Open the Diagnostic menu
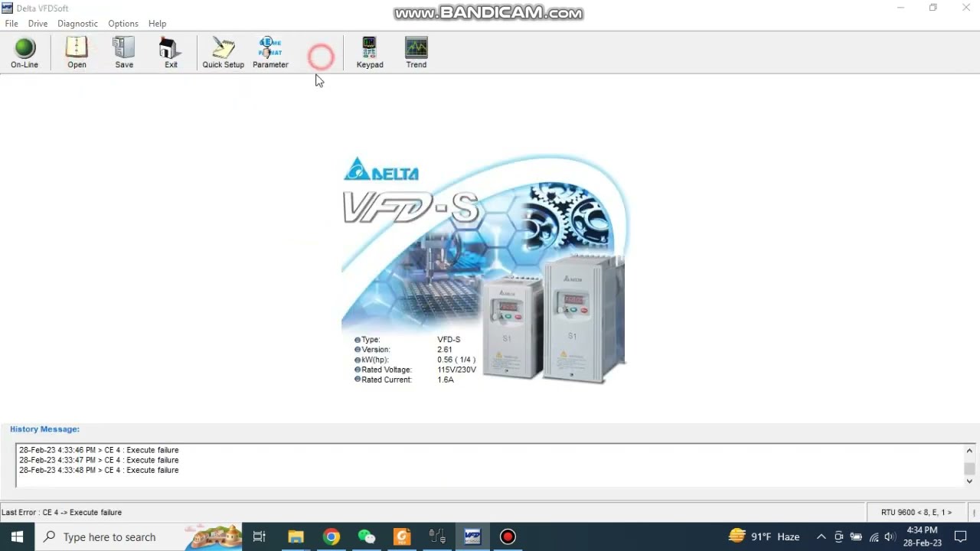980x551 pixels. 77,24
